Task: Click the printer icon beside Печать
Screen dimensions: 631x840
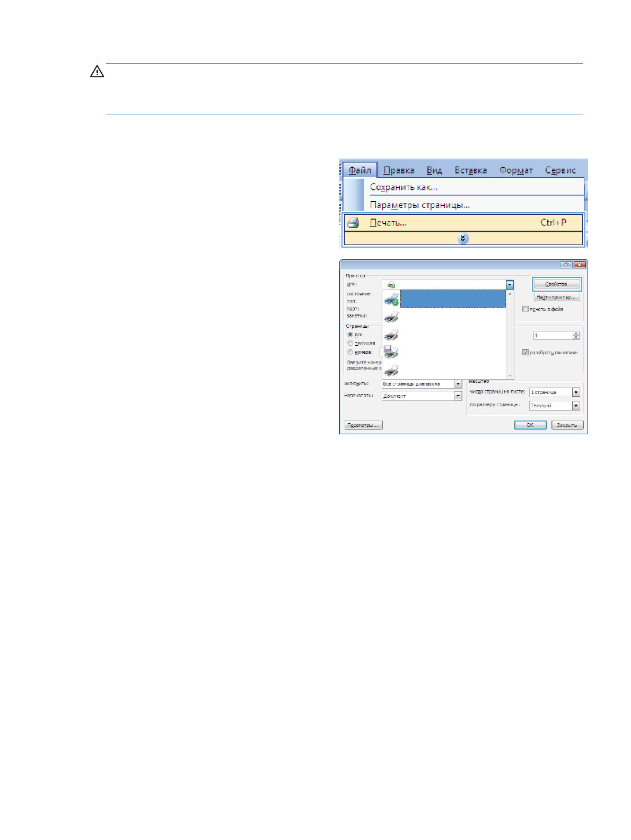Action: pyautogui.click(x=353, y=223)
